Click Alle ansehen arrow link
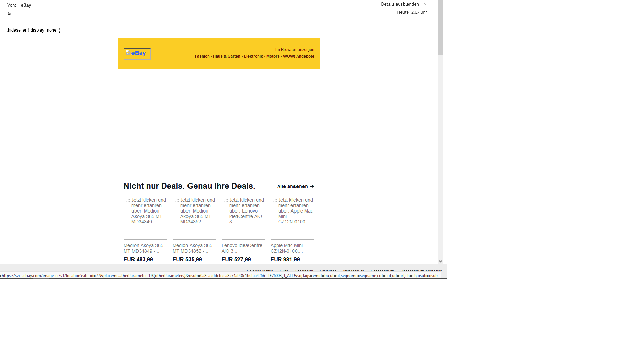The height and width of the screenshot is (362, 644). [296, 186]
